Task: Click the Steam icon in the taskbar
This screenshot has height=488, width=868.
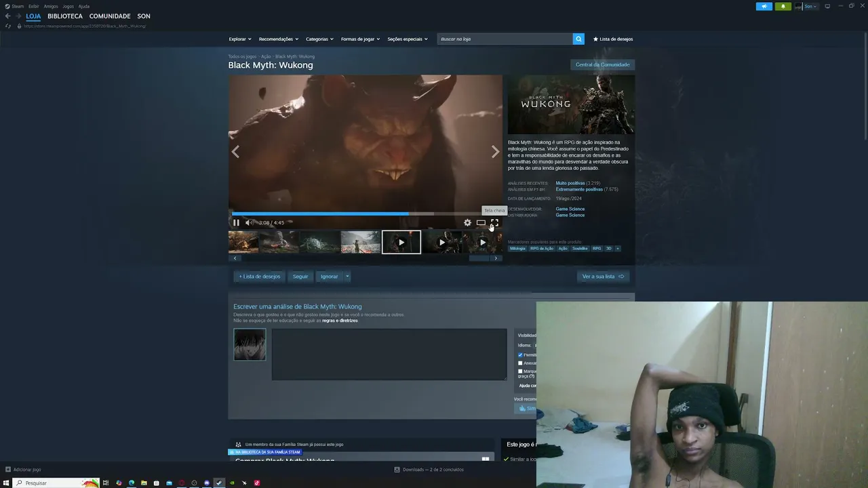Action: (x=219, y=483)
